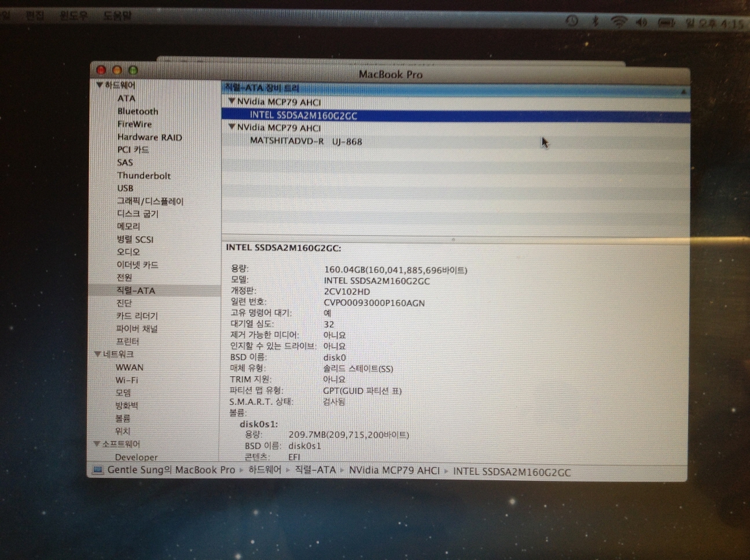Select 전원 in the sidebar
The image size is (750, 560).
[x=124, y=278]
